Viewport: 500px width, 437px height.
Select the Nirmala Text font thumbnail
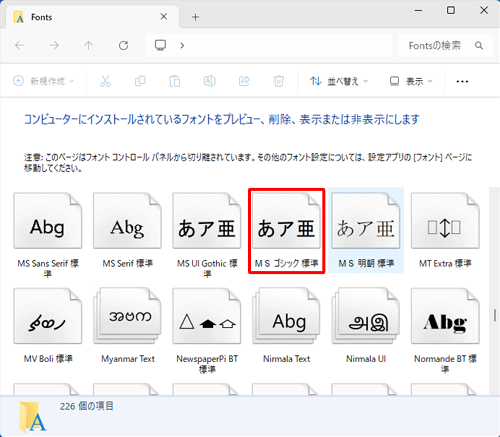[x=286, y=316]
